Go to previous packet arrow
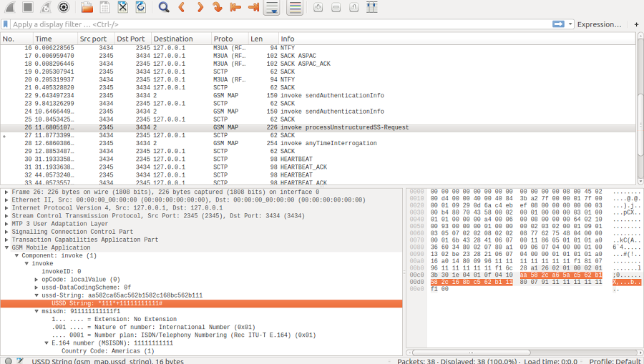644x364 pixels. [182, 7]
